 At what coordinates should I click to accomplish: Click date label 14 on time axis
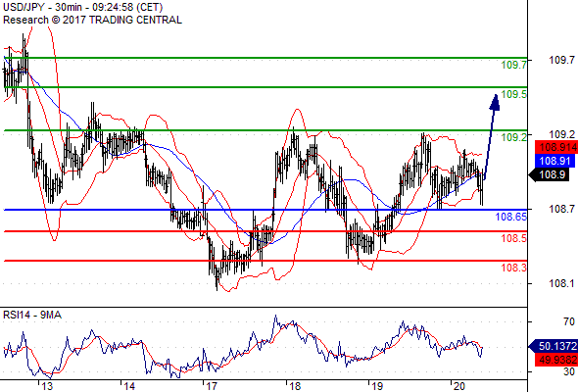(129, 386)
